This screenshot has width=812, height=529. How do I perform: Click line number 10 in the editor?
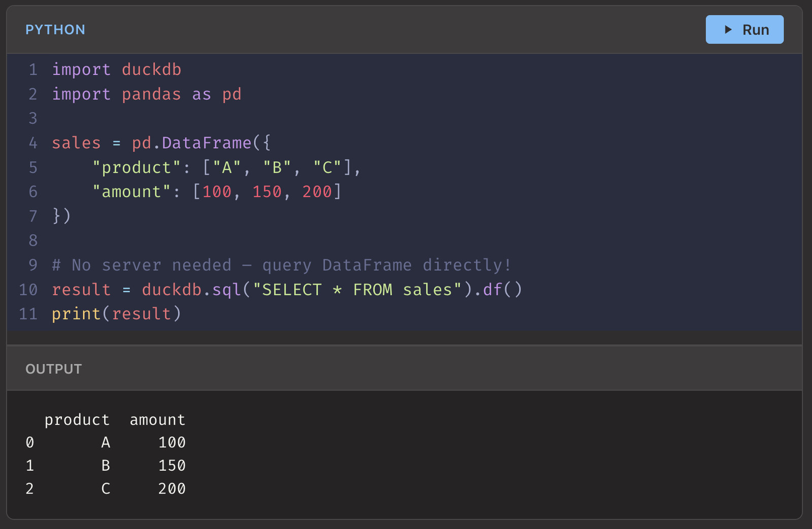coord(28,289)
